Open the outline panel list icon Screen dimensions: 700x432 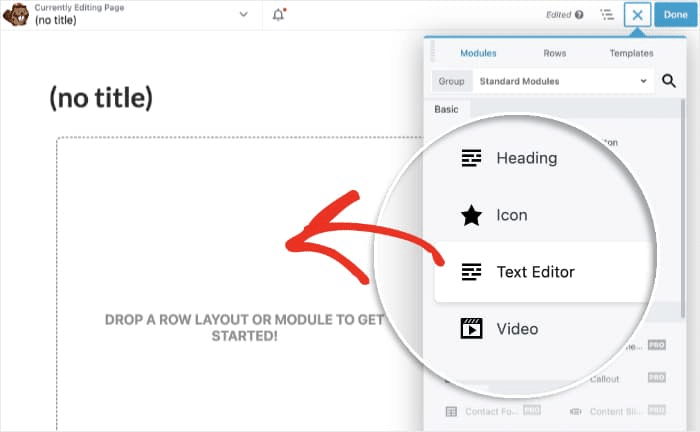tap(607, 15)
